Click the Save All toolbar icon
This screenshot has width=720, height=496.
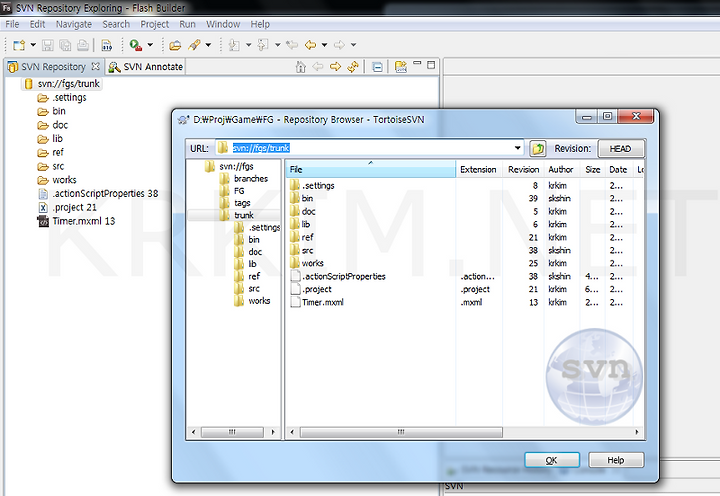tap(65, 45)
